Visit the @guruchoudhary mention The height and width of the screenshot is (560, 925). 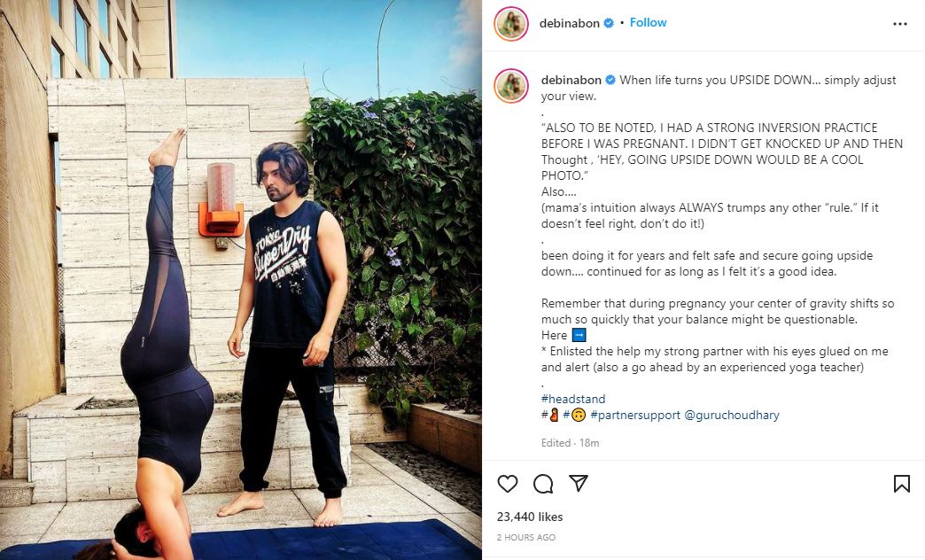(732, 415)
